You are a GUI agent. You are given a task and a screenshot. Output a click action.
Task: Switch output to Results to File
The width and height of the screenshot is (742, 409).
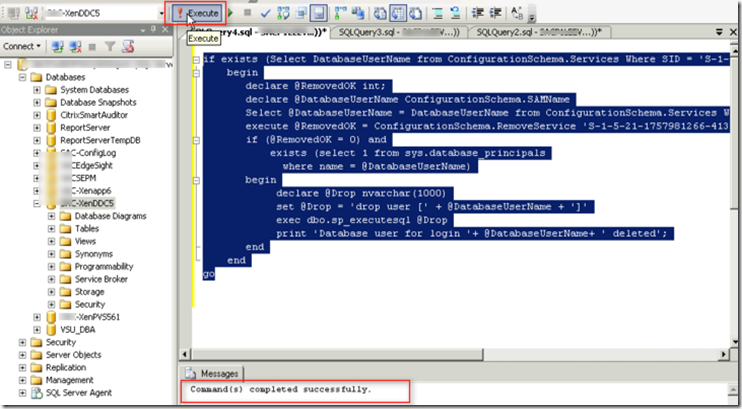415,13
